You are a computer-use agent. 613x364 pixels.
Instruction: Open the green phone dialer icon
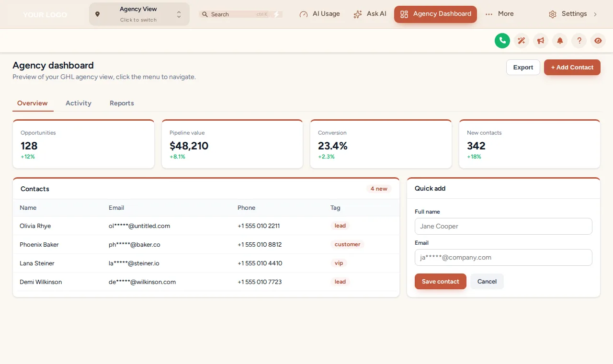(502, 41)
